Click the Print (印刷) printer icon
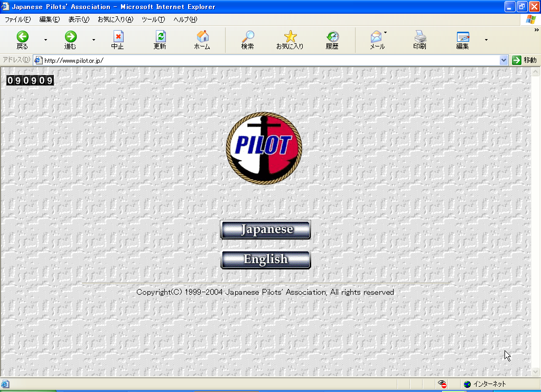The image size is (541, 392). pyautogui.click(x=419, y=37)
